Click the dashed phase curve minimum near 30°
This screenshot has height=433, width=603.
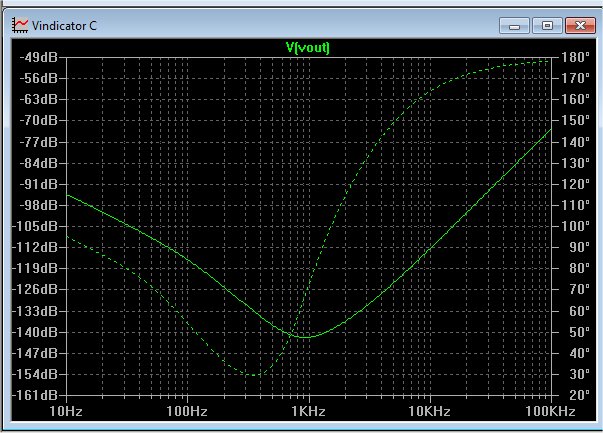pyautogui.click(x=255, y=375)
